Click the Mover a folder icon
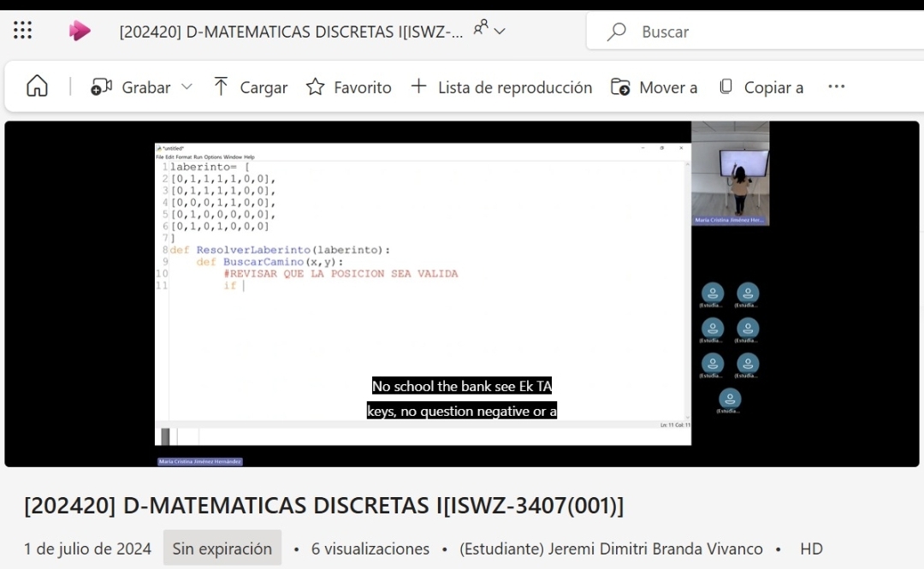 point(620,87)
